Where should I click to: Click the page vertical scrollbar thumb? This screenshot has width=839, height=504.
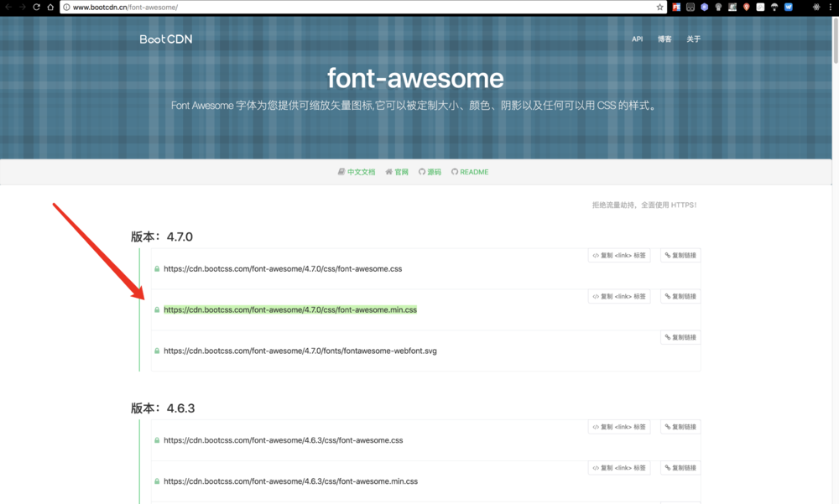(x=836, y=40)
